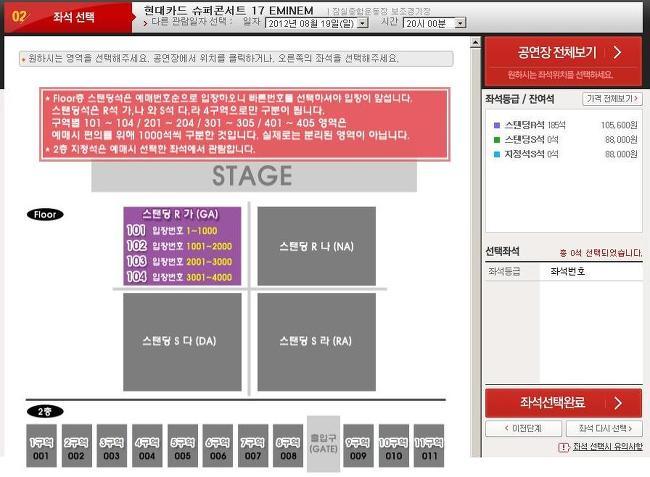
Task: Click the 좌석번호 column header
Action: (568, 271)
